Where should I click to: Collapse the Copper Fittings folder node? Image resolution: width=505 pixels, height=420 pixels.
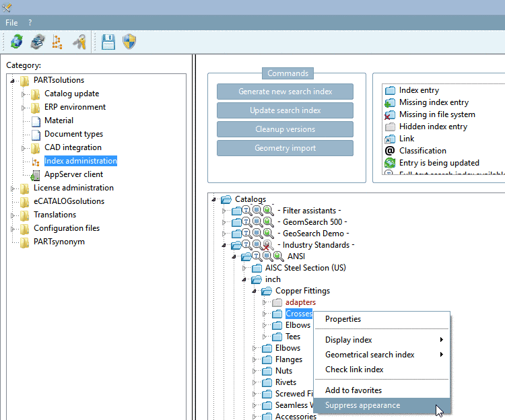pos(255,291)
